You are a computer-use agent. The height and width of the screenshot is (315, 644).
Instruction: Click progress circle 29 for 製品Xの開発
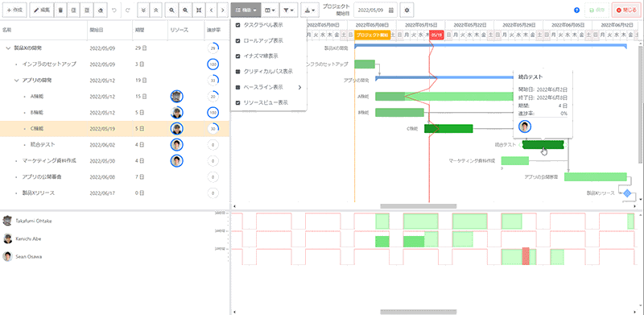click(x=213, y=48)
